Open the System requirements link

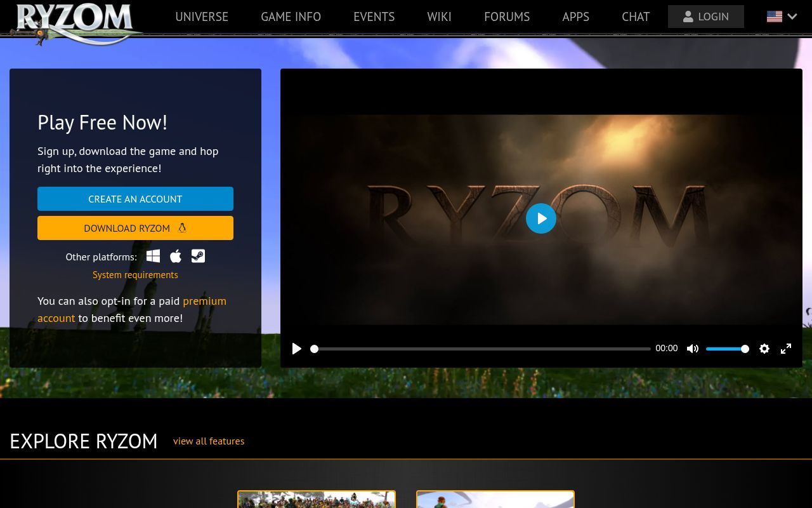coord(135,275)
